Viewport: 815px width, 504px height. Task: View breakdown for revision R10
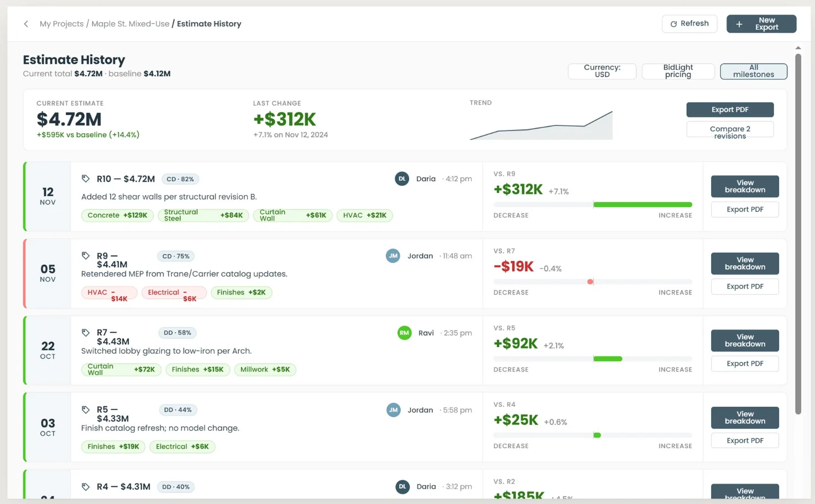click(x=745, y=186)
